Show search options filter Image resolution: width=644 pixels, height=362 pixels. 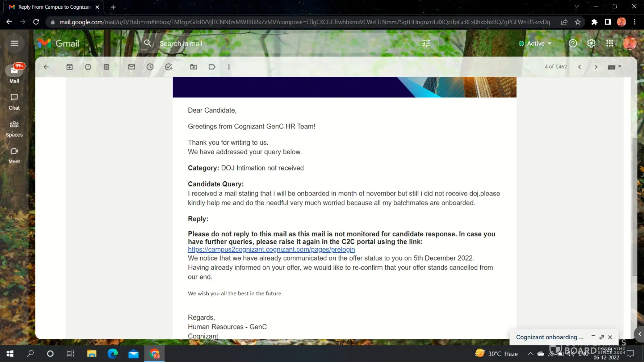click(426, 43)
